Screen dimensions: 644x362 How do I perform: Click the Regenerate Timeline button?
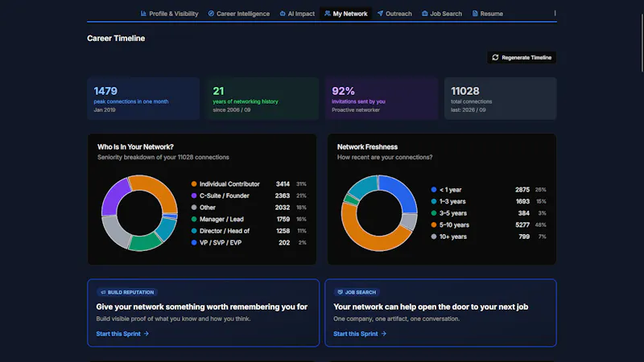point(522,57)
